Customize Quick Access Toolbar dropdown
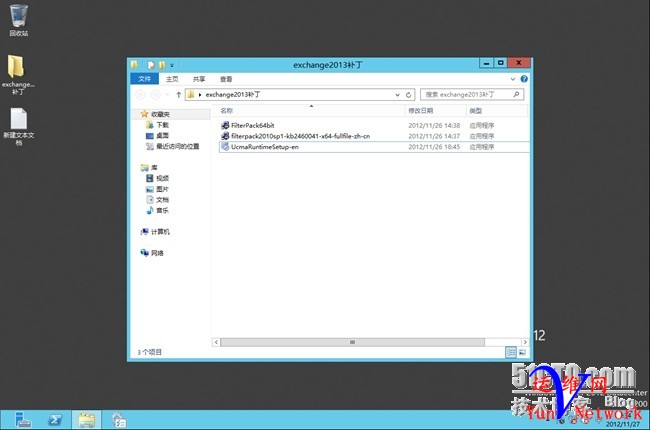 pos(172,65)
